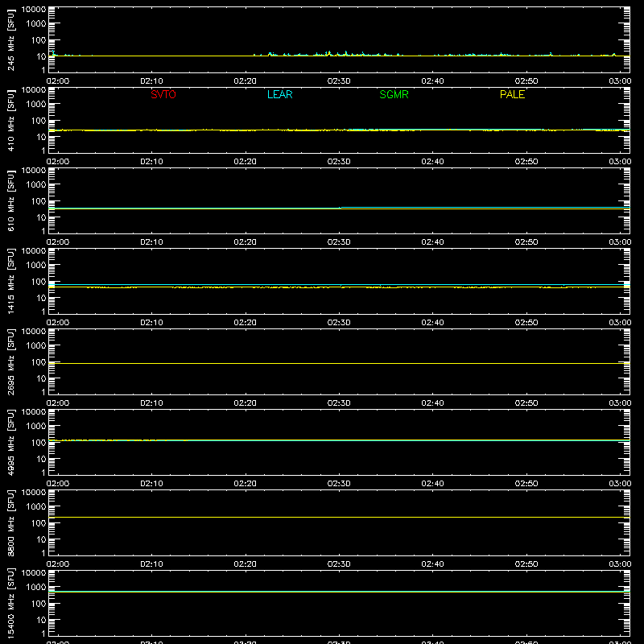Click the 02:30 tick below the 245 MHz plot
The width and height of the screenshot is (644, 644).
(x=339, y=81)
